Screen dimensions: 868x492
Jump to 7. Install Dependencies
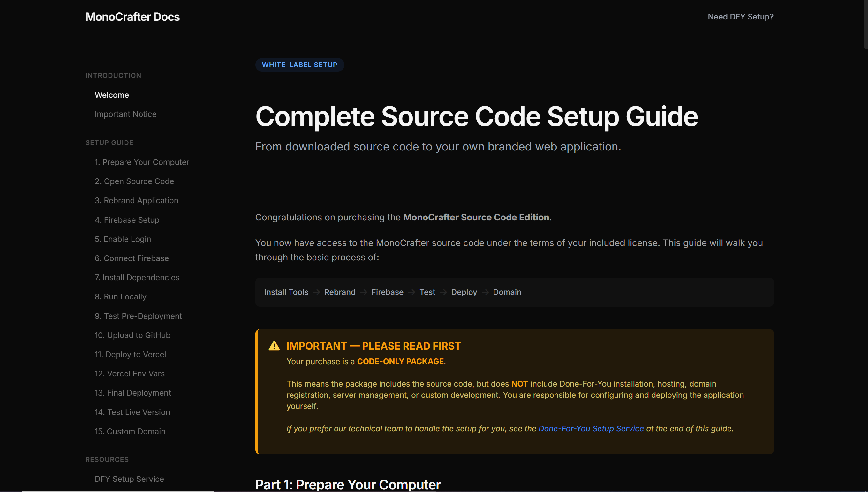coord(137,277)
